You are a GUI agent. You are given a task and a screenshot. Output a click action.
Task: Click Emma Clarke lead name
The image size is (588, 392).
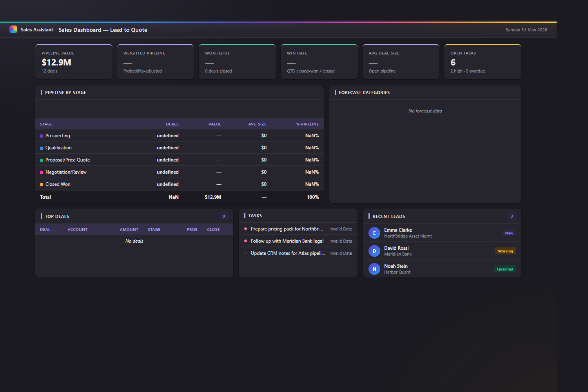tap(398, 230)
